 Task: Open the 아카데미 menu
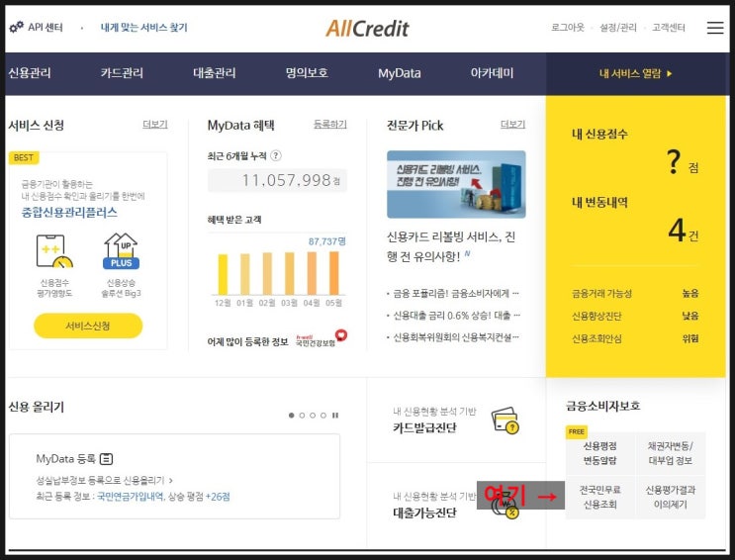492,73
